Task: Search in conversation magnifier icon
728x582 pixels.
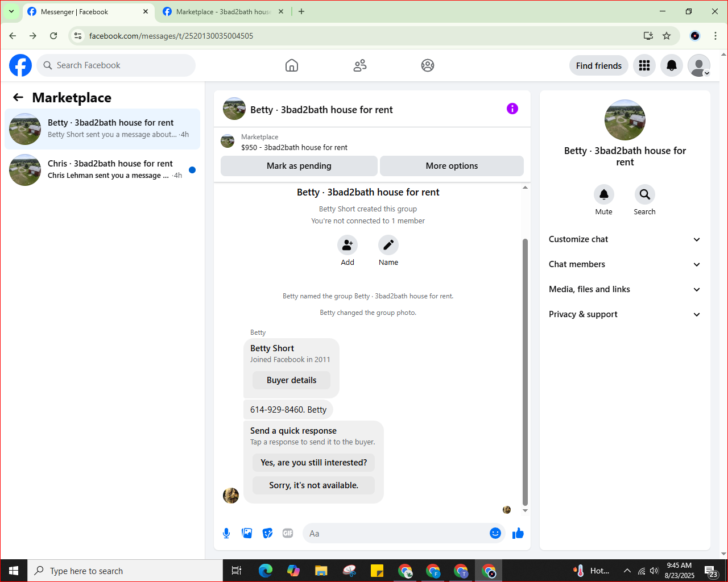Action: click(x=645, y=194)
